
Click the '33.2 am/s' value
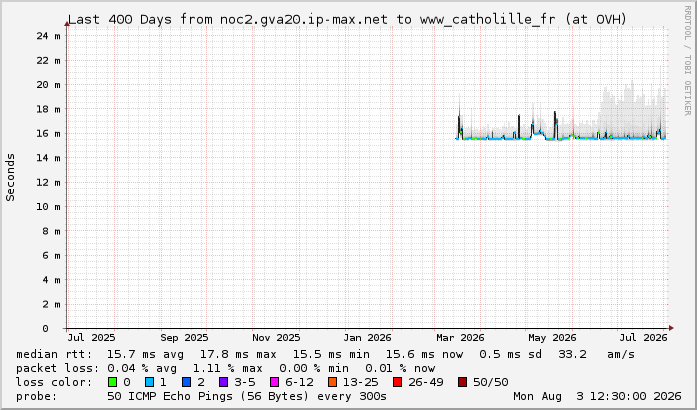pos(597,354)
